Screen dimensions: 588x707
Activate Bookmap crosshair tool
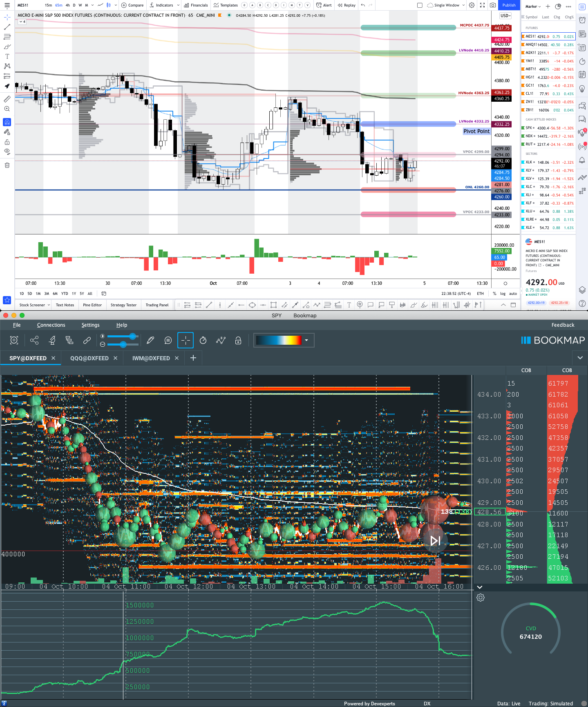tap(186, 340)
